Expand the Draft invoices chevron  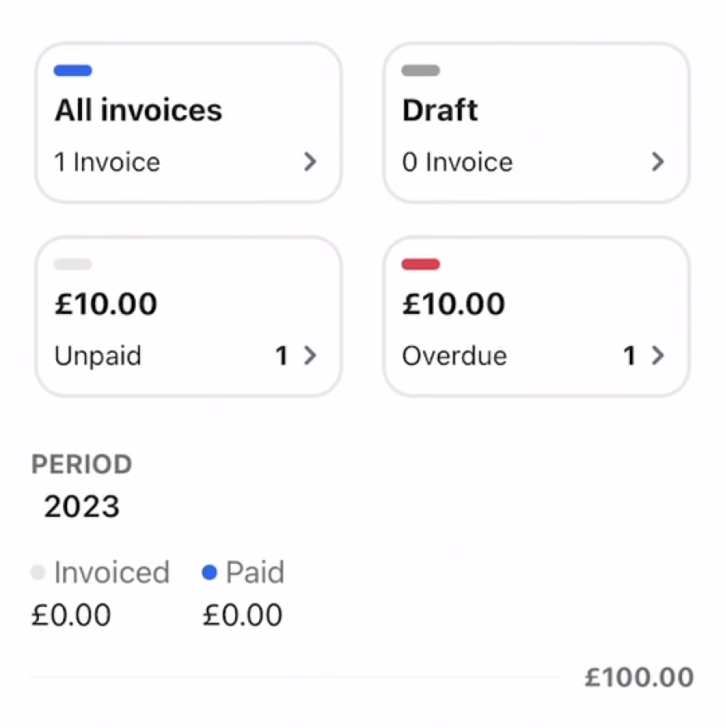(x=658, y=162)
